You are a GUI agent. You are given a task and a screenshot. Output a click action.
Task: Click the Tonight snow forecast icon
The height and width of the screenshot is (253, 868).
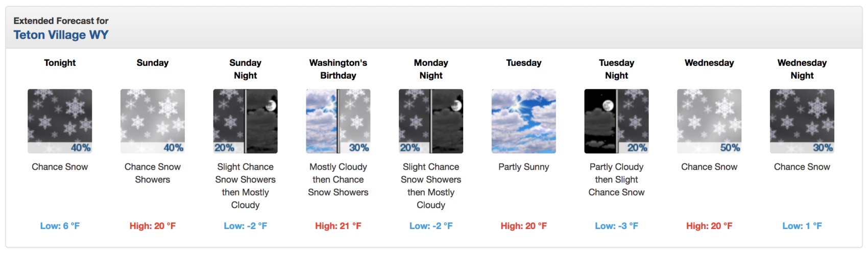pyautogui.click(x=60, y=121)
